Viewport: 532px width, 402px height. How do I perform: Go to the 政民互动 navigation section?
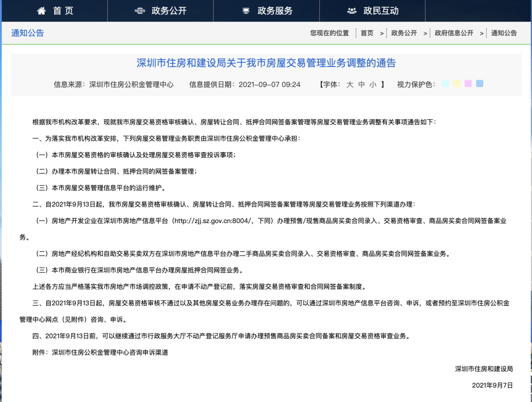coord(381,11)
